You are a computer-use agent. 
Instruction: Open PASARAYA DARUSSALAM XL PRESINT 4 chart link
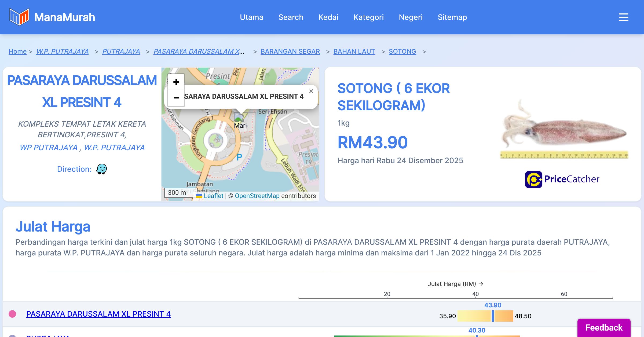click(x=98, y=314)
